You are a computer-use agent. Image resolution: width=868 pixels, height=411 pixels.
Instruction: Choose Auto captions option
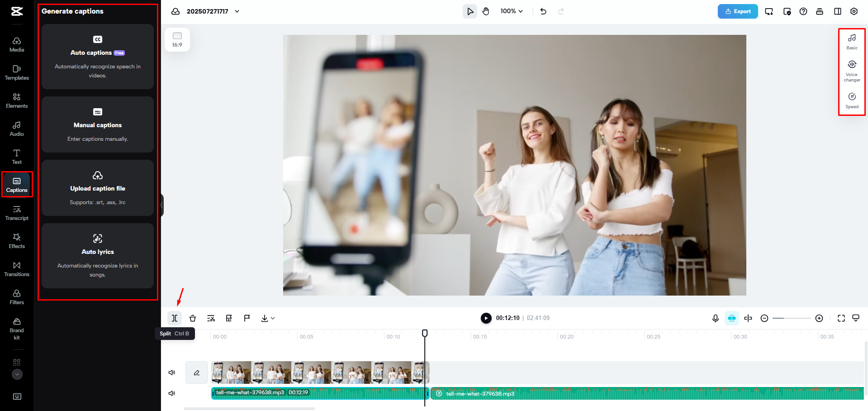click(x=98, y=57)
